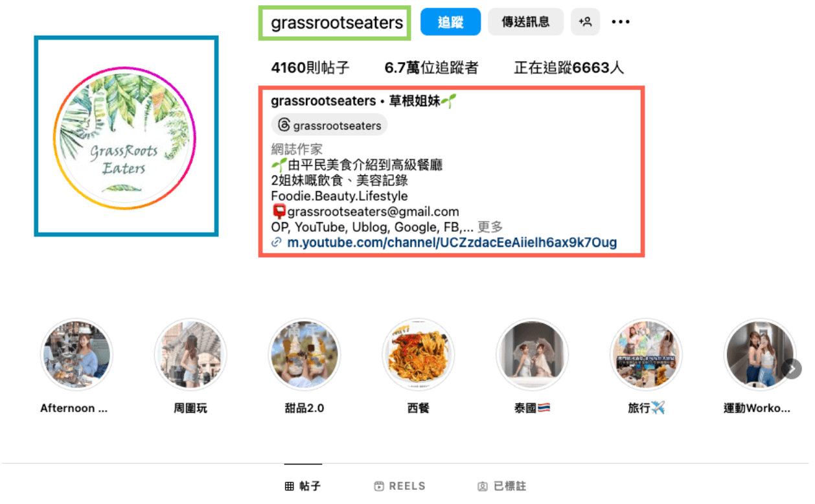Expand the bio by clicking 更多
This screenshot has height=504, width=815.
click(490, 227)
